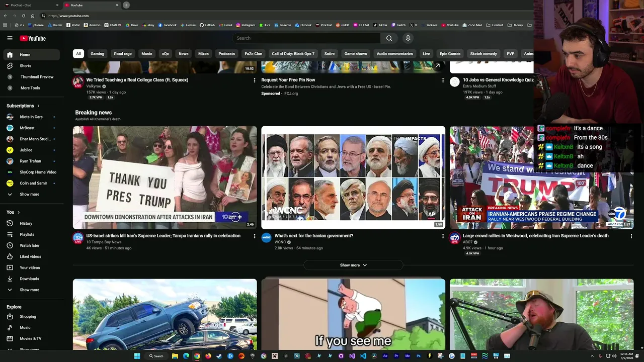Image resolution: width=644 pixels, height=362 pixels.
Task: Select the Podcasts filter chip
Action: tap(226, 54)
